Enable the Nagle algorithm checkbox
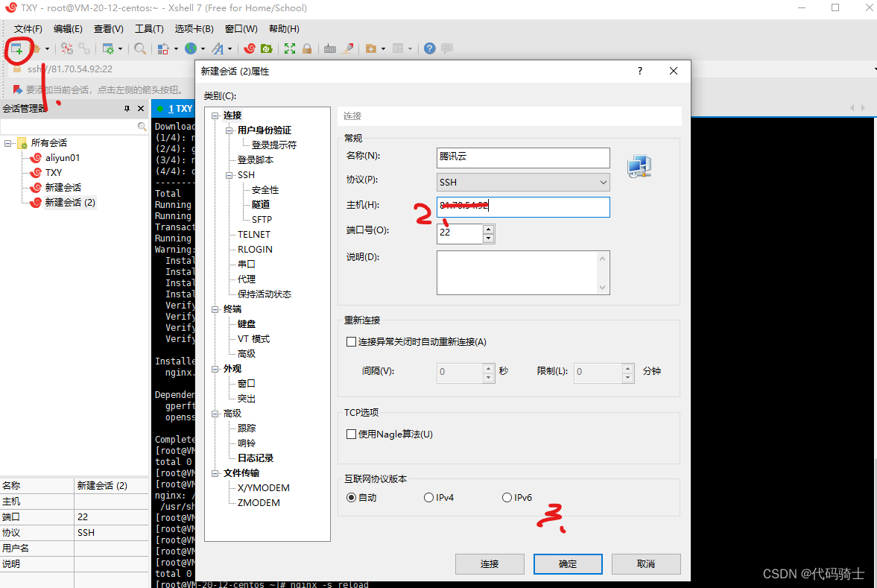Screen dimensions: 877x588 (x=351, y=434)
